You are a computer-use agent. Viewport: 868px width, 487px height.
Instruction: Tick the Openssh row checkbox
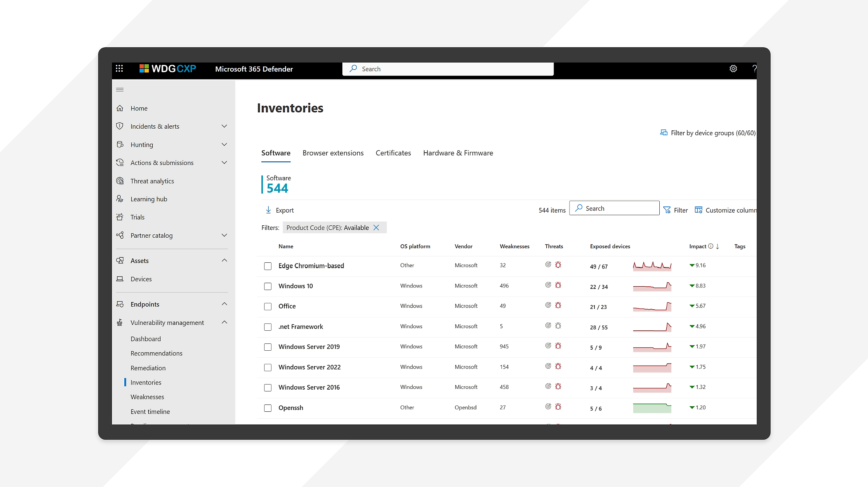coord(268,408)
